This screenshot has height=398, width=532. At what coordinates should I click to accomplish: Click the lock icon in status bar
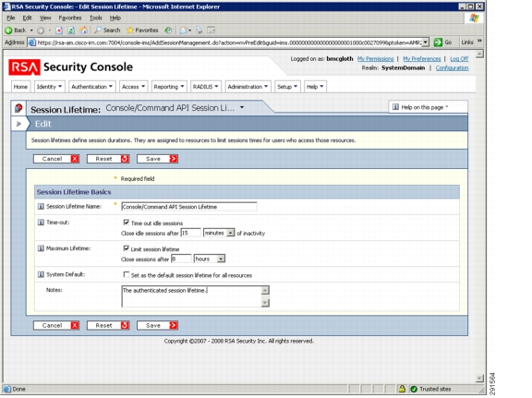pyautogui.click(x=402, y=389)
